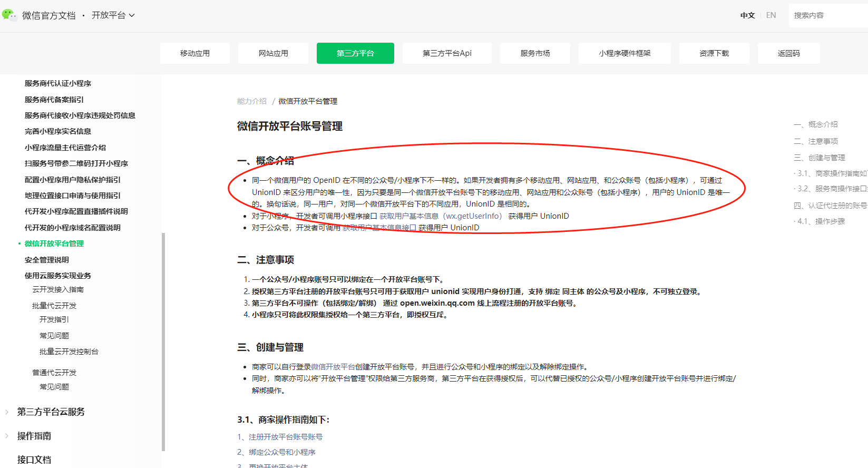Click the 能力介绍 breadcrumb

click(252, 101)
